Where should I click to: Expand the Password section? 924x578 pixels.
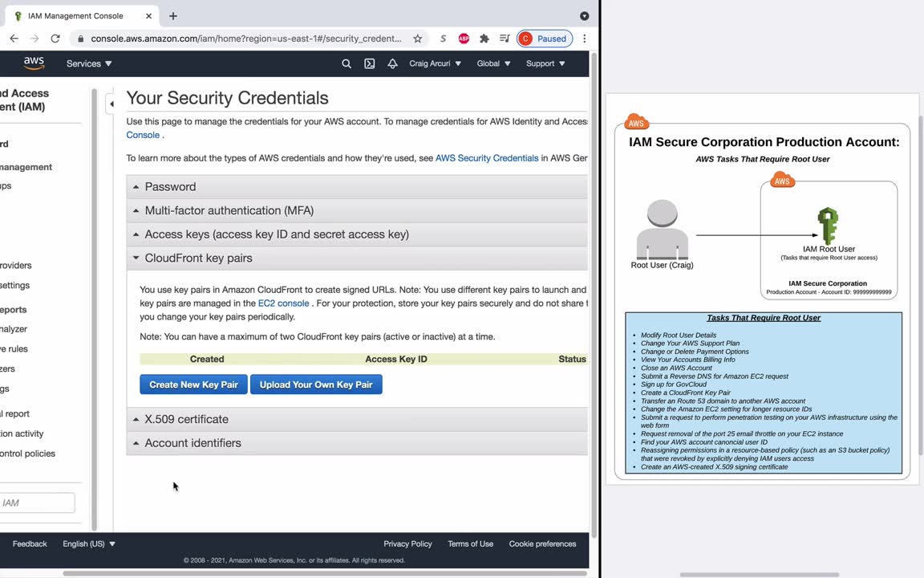pyautogui.click(x=357, y=186)
